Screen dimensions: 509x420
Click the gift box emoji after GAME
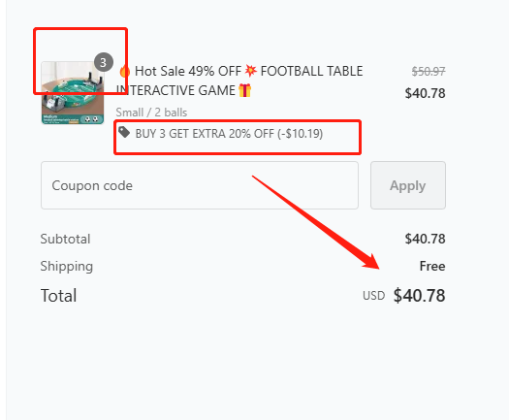[244, 90]
